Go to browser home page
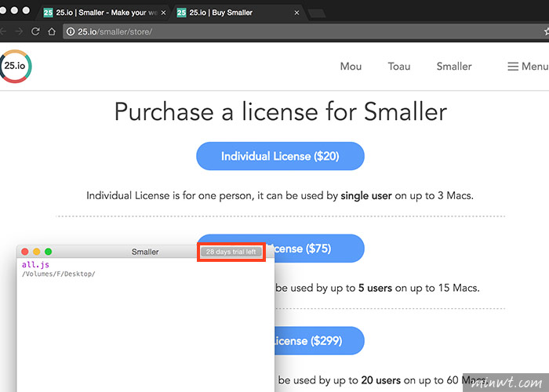Viewport: 549px width, 392px height. 52,31
